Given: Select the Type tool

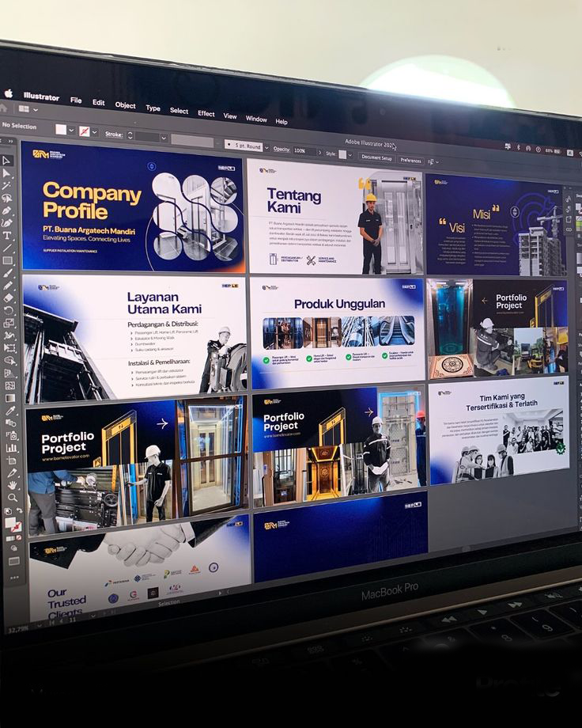Looking at the screenshot, I should [x=7, y=235].
